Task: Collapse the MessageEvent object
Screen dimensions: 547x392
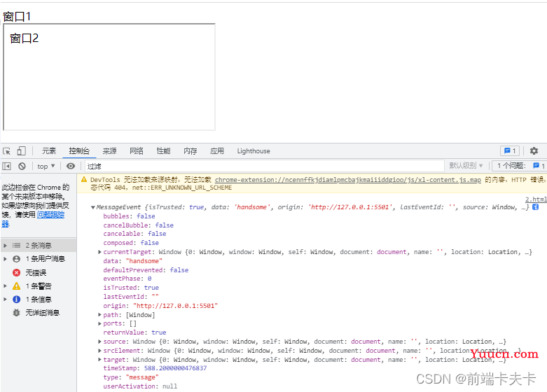Action: [92, 207]
